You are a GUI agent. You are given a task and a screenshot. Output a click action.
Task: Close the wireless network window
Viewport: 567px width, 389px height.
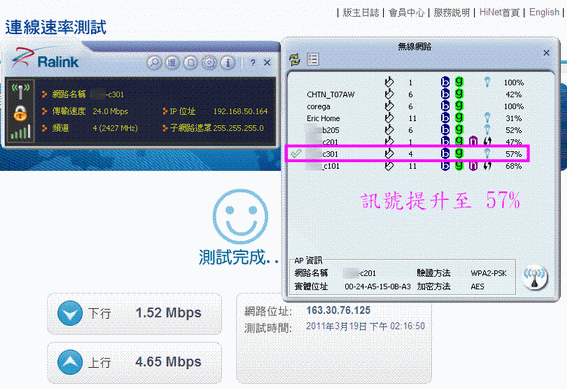(546, 53)
